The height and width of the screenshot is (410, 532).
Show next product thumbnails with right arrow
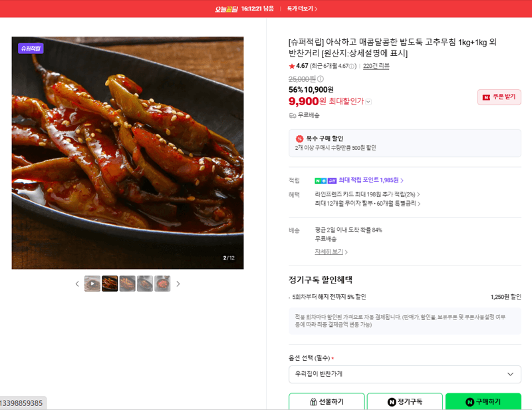(178, 284)
